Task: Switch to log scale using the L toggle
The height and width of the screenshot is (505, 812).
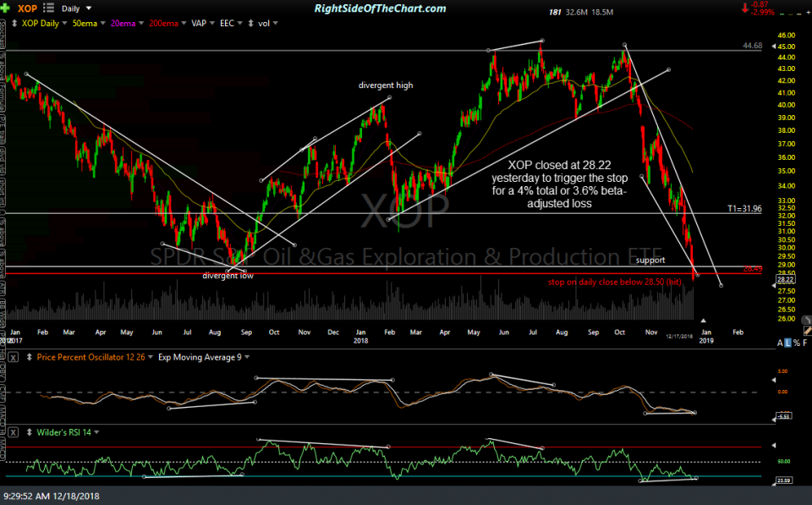Action: coord(788,343)
